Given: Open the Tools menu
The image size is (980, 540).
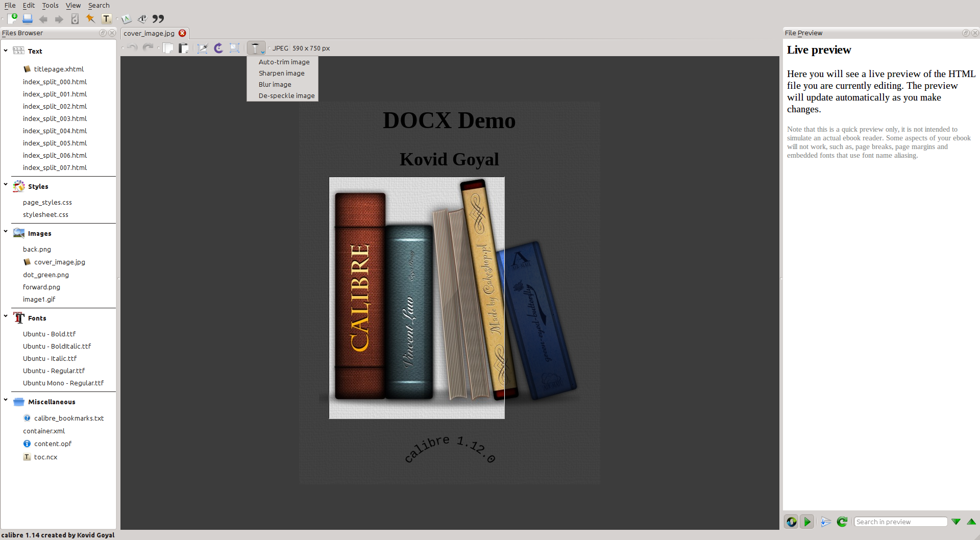Looking at the screenshot, I should [51, 6].
